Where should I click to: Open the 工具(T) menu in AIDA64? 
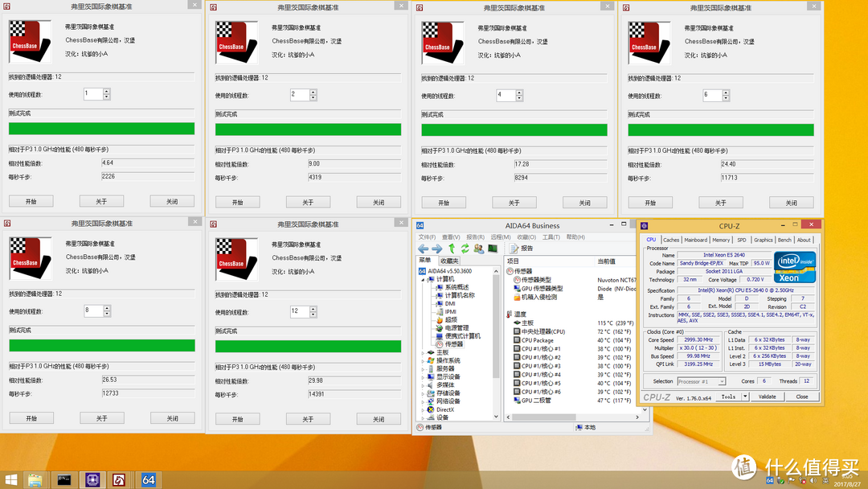click(551, 237)
